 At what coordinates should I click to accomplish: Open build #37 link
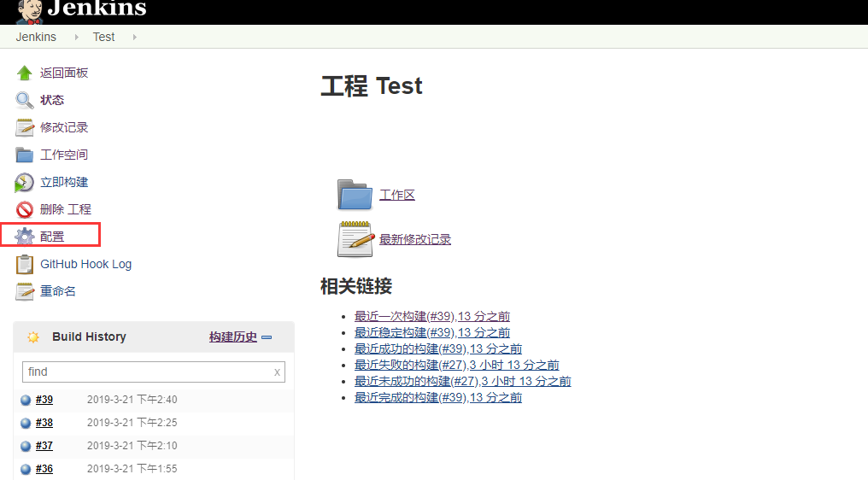(44, 446)
